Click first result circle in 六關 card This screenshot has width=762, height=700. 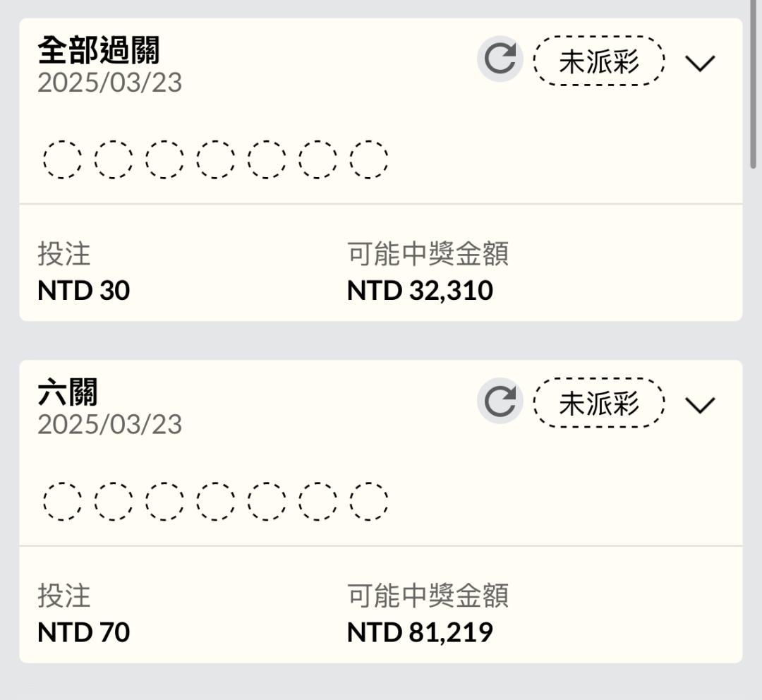pos(62,501)
